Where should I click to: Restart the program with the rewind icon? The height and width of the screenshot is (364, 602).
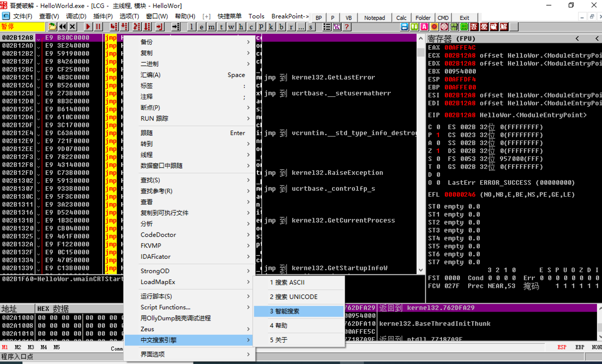[x=62, y=27]
